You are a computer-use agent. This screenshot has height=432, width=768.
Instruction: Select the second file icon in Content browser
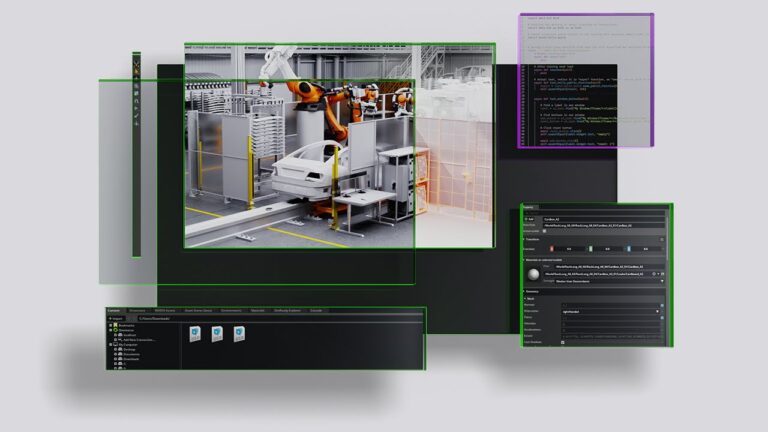tap(216, 335)
